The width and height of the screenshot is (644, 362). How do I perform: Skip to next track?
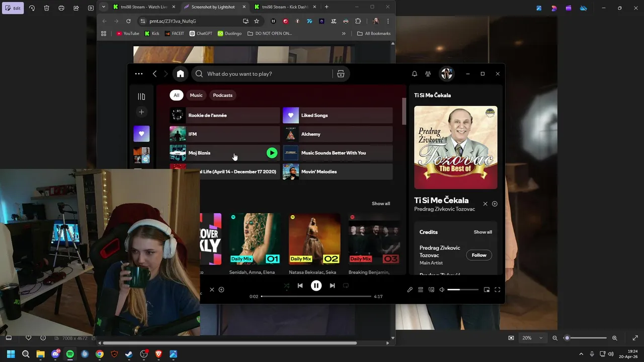(332, 286)
